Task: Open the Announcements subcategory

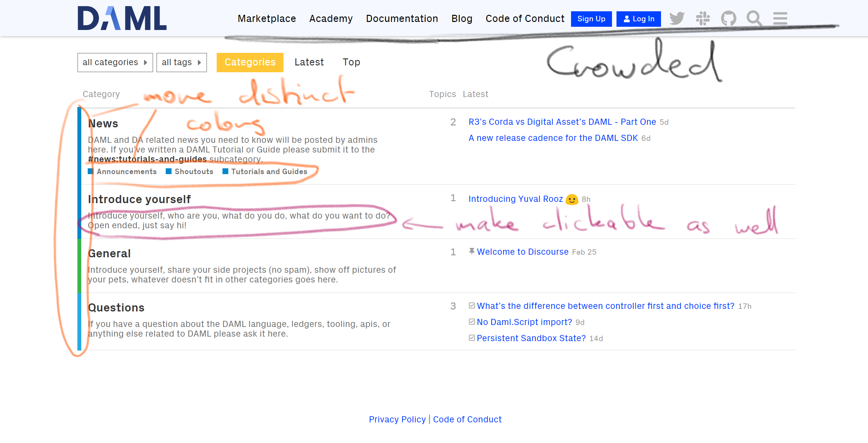Action: point(127,172)
